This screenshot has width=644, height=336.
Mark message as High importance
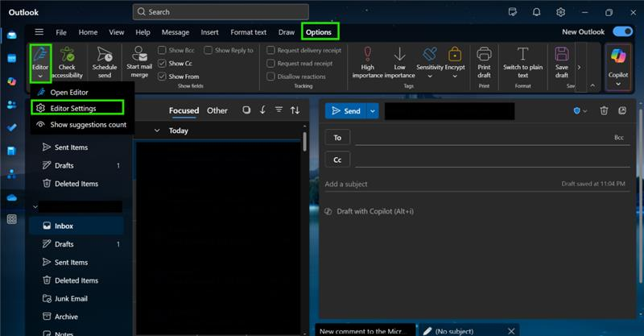coord(368,62)
